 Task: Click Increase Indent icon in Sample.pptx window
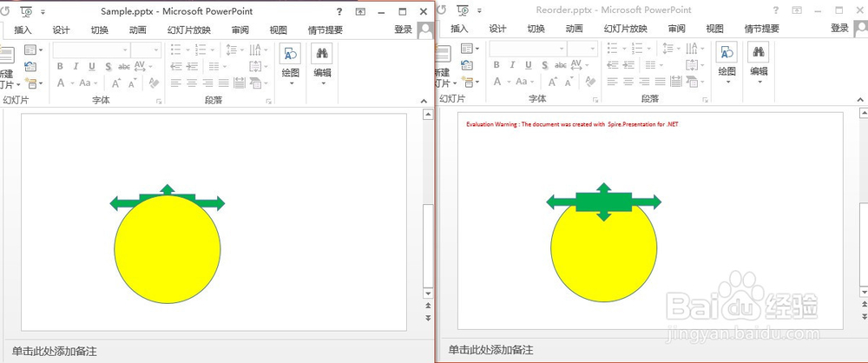click(193, 67)
